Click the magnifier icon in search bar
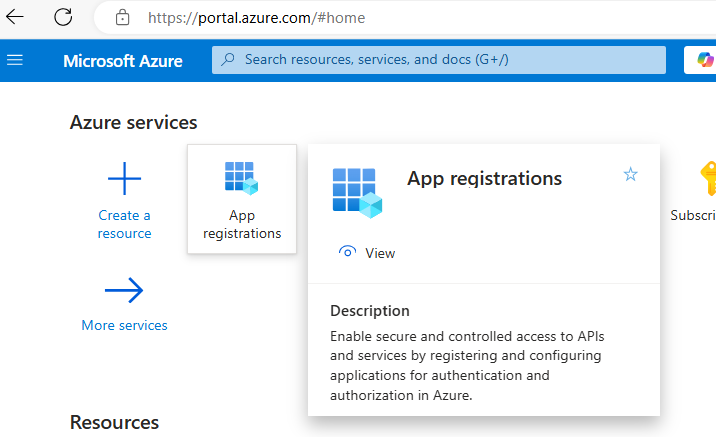The height and width of the screenshot is (437, 716). point(229,60)
